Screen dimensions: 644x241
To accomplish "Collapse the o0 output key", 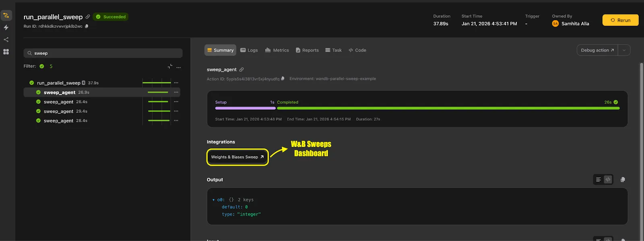I will pos(213,200).
